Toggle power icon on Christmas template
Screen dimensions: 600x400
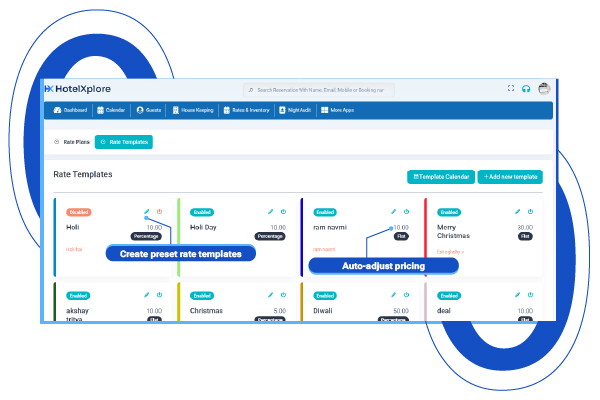point(284,295)
